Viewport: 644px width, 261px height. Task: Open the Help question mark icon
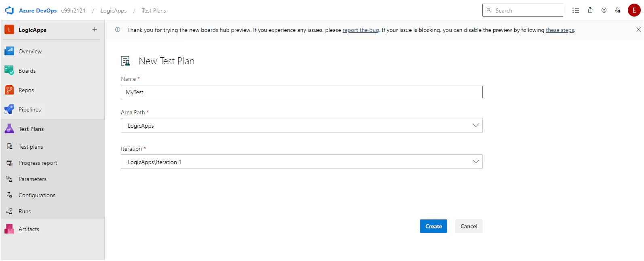[x=604, y=11]
